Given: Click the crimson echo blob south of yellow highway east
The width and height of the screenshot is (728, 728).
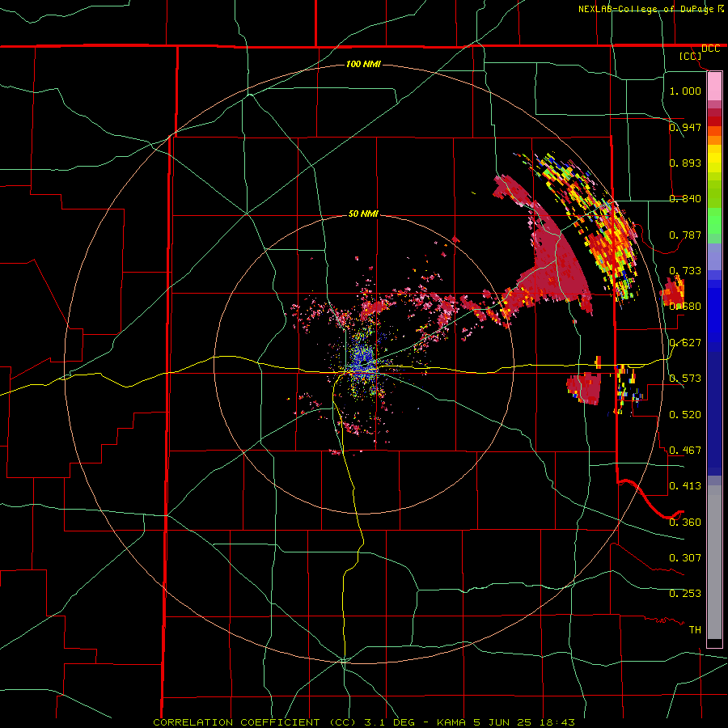Looking at the screenshot, I should pyautogui.click(x=584, y=387).
